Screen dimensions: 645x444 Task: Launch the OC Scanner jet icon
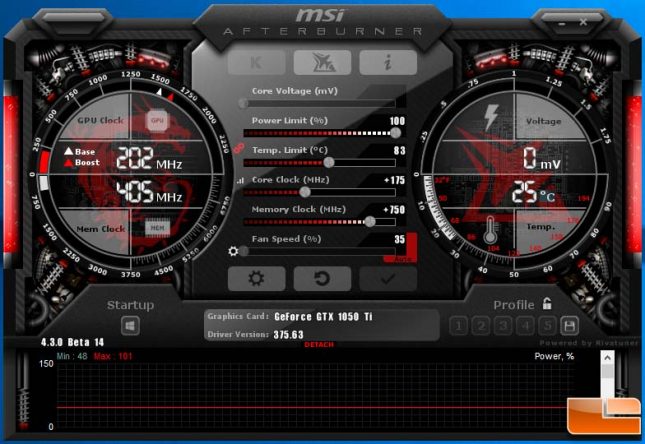pyautogui.click(x=322, y=63)
